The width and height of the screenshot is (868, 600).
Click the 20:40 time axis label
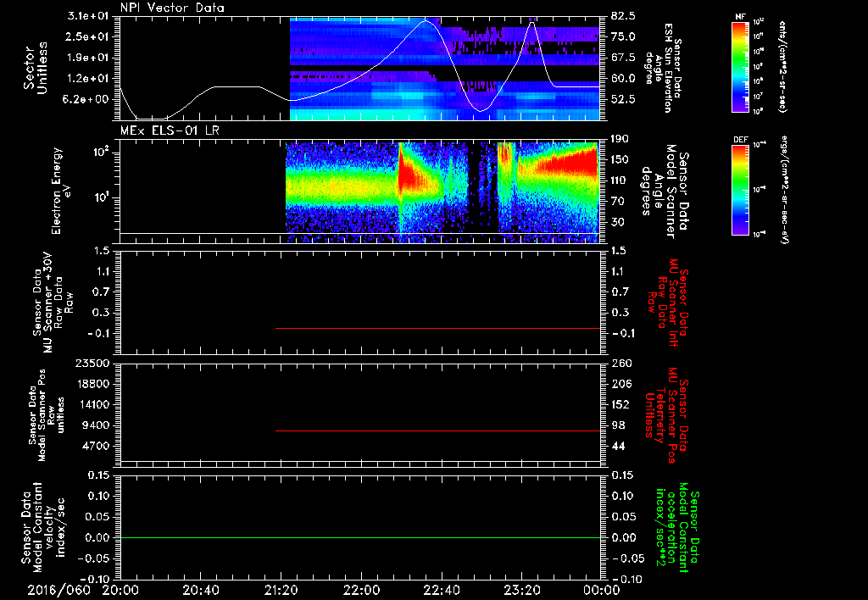pyautogui.click(x=200, y=590)
